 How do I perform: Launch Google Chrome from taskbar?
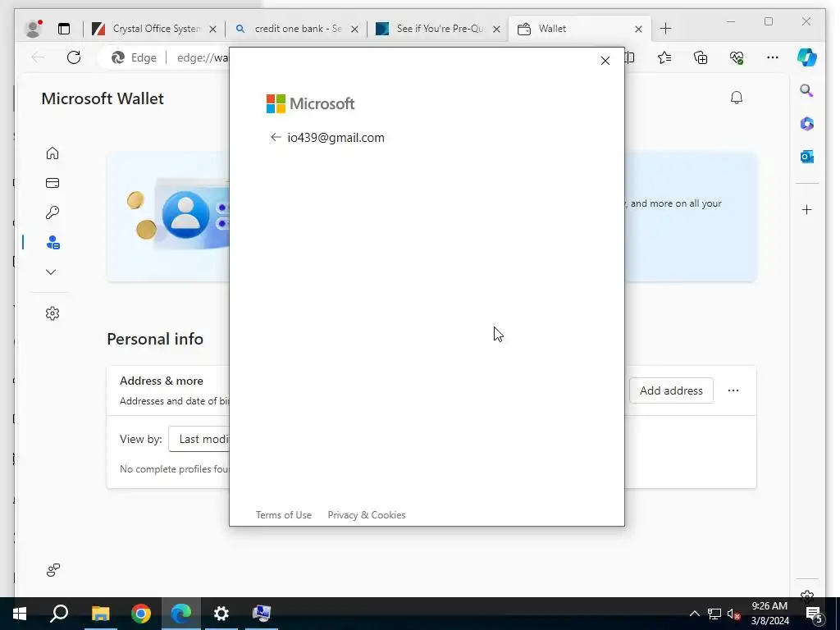tap(141, 614)
